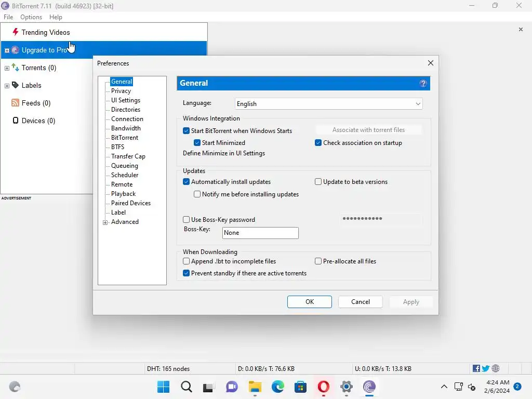Open File Explorer from taskbar

coord(255,387)
